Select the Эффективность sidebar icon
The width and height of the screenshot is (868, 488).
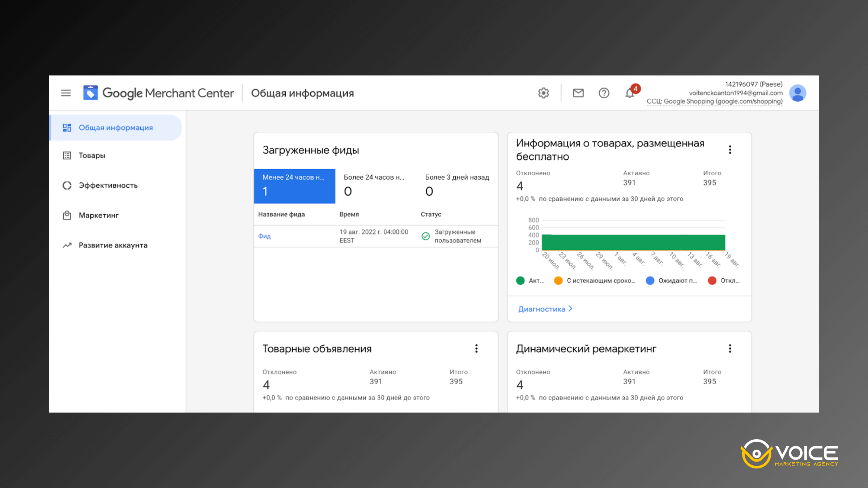click(x=67, y=185)
